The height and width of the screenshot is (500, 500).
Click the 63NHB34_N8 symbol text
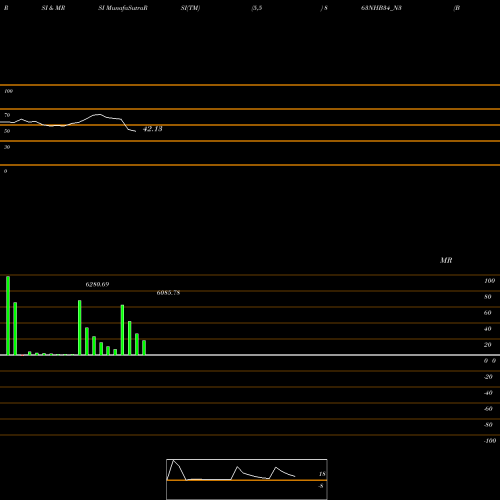(x=381, y=8)
